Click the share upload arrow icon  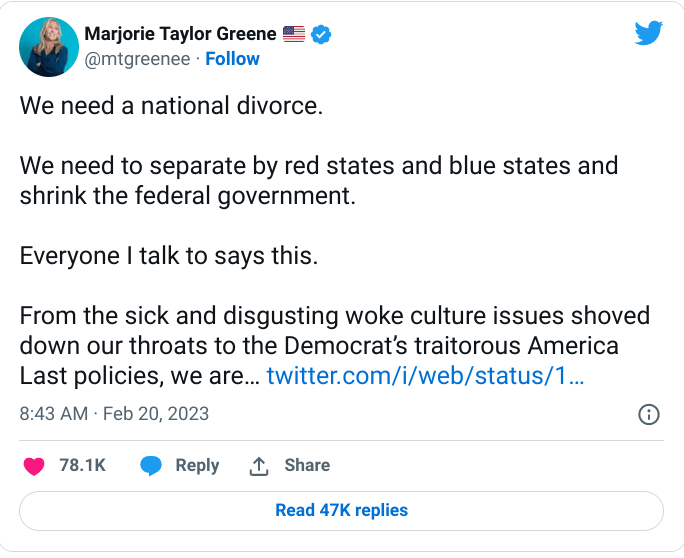point(259,465)
